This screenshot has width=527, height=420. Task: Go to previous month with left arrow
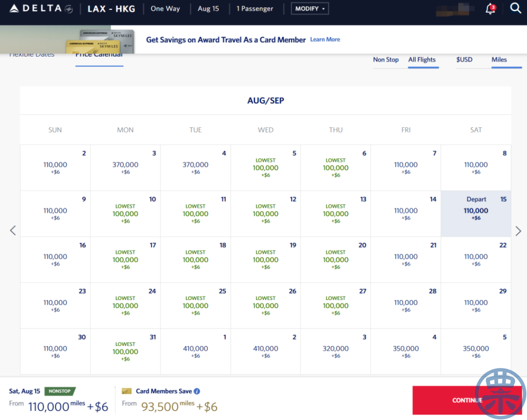(13, 231)
